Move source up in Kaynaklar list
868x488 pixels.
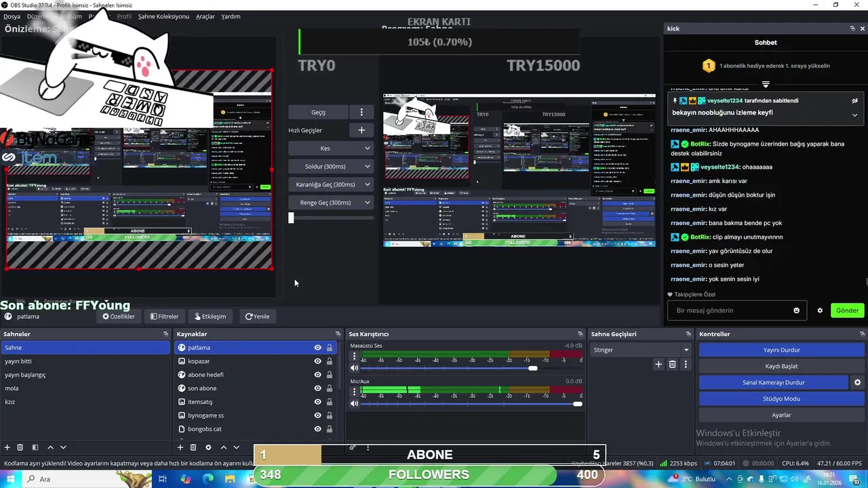223,447
